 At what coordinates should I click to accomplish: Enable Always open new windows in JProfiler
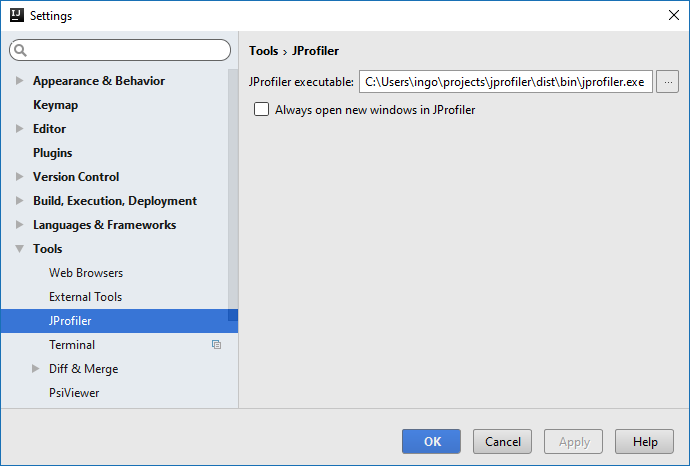tap(261, 109)
